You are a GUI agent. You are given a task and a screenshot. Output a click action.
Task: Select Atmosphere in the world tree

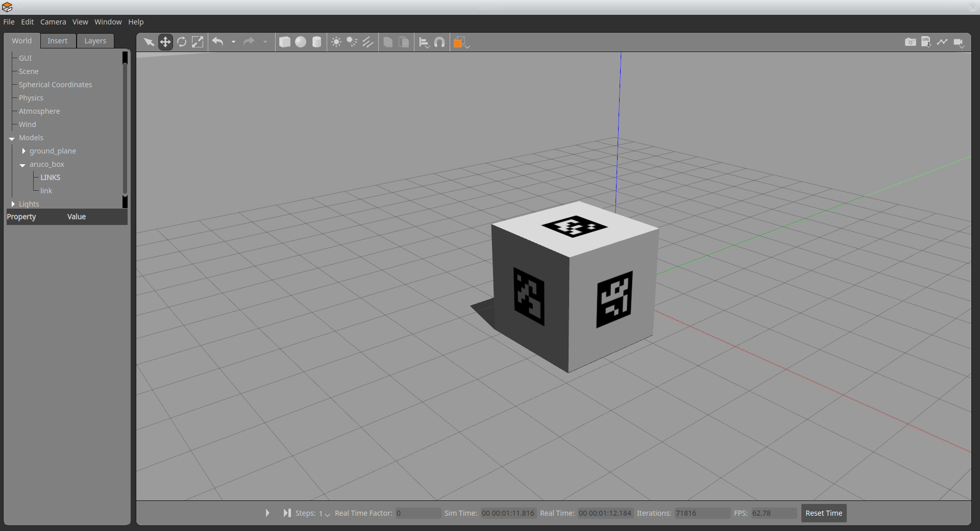39,111
